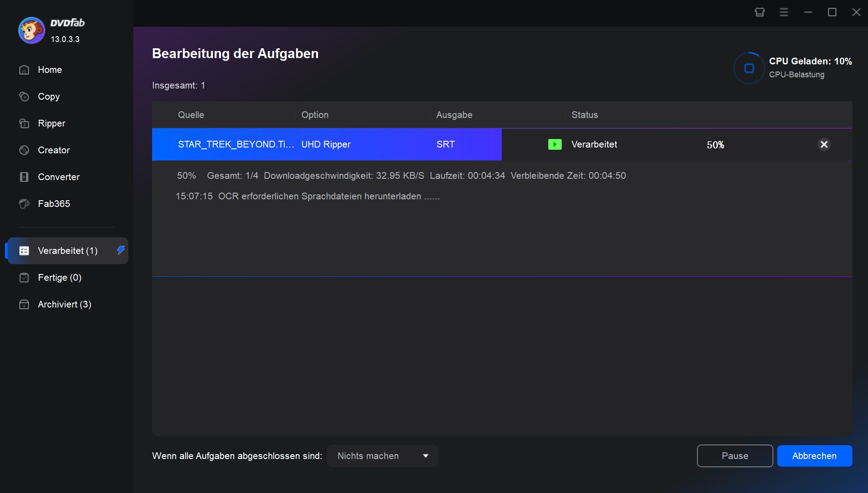Select Fab365 in the sidebar

point(54,204)
